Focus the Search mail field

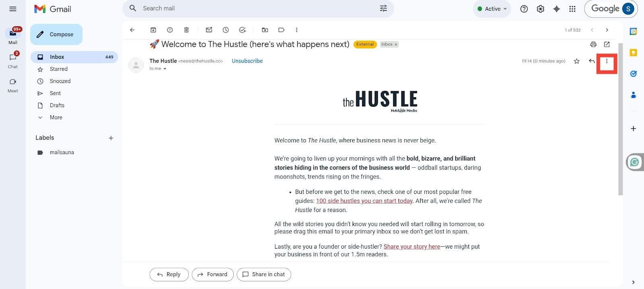click(258, 8)
